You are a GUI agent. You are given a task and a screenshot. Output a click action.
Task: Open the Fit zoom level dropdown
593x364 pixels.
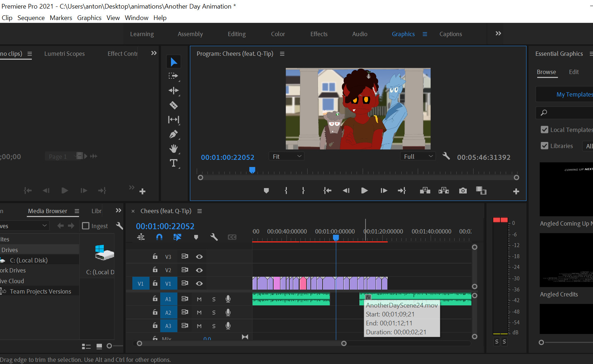[x=286, y=156]
